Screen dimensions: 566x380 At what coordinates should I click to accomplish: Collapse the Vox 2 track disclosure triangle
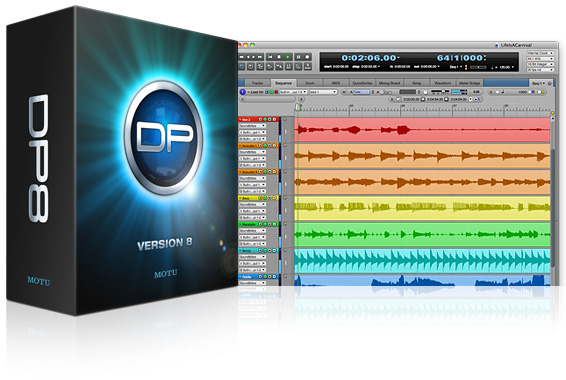pyautogui.click(x=240, y=119)
